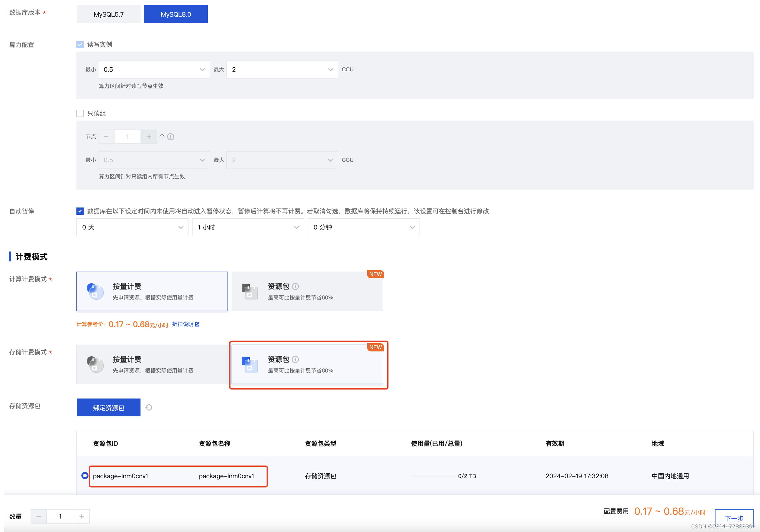760x532 pixels.
Task: Click the quantity input field
Action: coord(60,516)
